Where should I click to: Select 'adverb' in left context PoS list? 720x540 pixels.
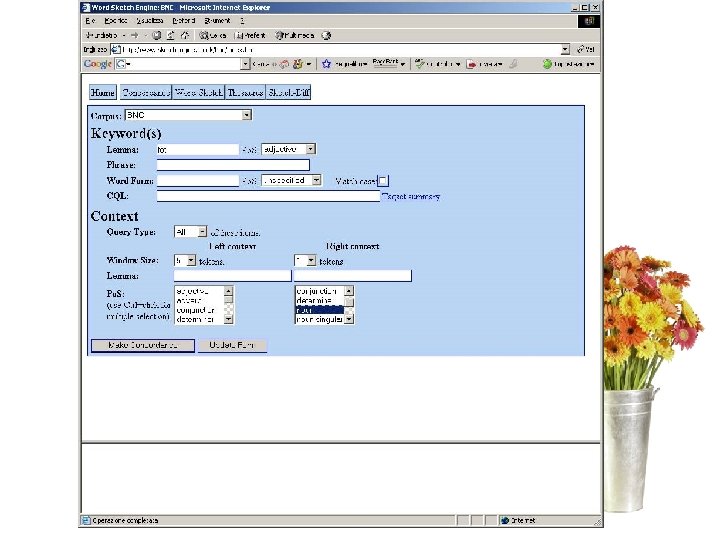[199, 301]
